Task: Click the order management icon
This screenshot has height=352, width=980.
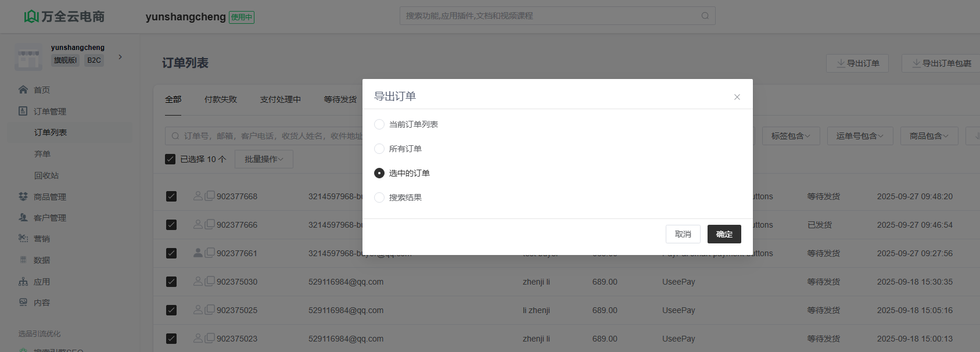Action: (23, 111)
